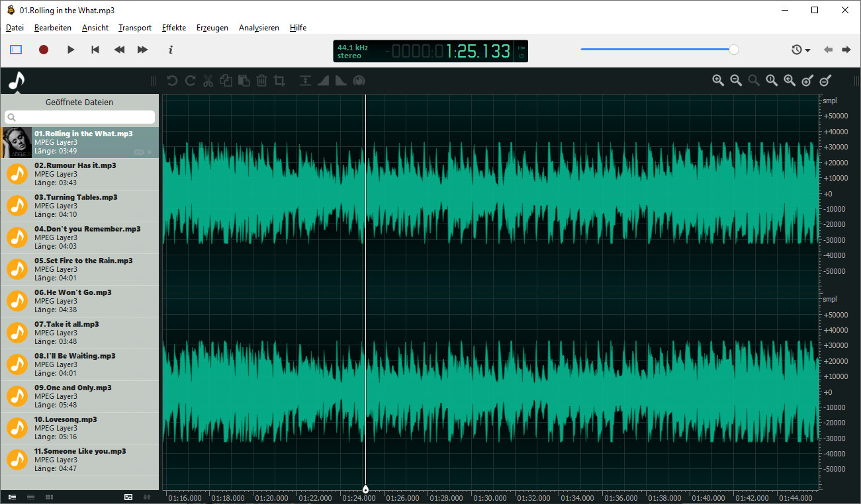Select the zoom-out magnifier icon
Screen dimensions: 861x504
[x=736, y=80]
